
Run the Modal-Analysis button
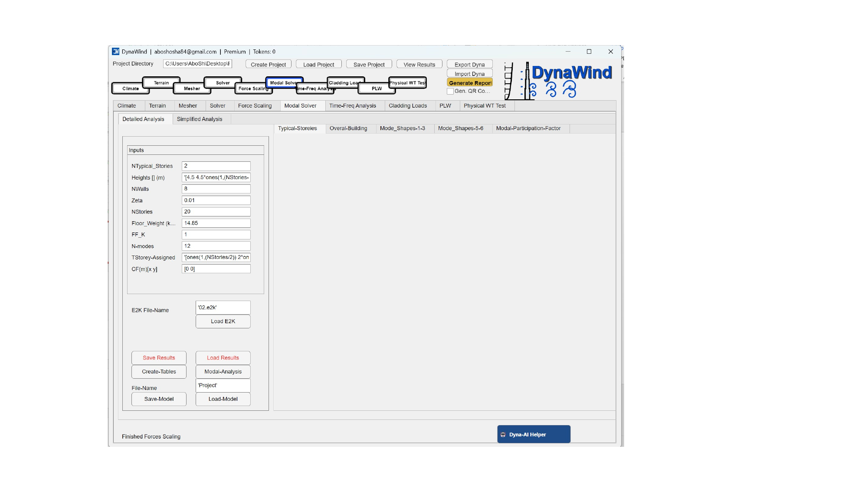[x=223, y=372]
